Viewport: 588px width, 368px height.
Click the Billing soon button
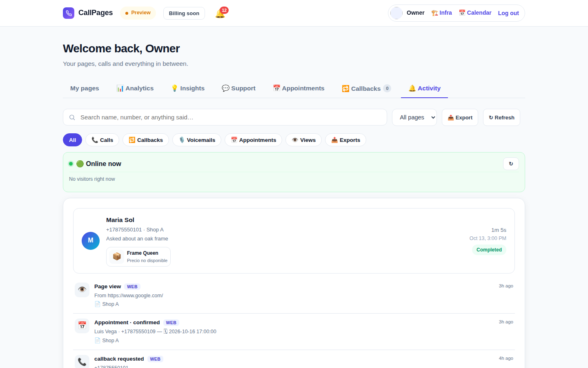coord(184,13)
